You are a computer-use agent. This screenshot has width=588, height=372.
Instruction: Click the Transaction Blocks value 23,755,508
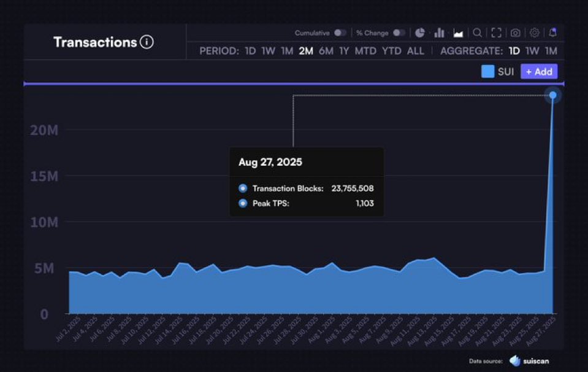pos(353,188)
